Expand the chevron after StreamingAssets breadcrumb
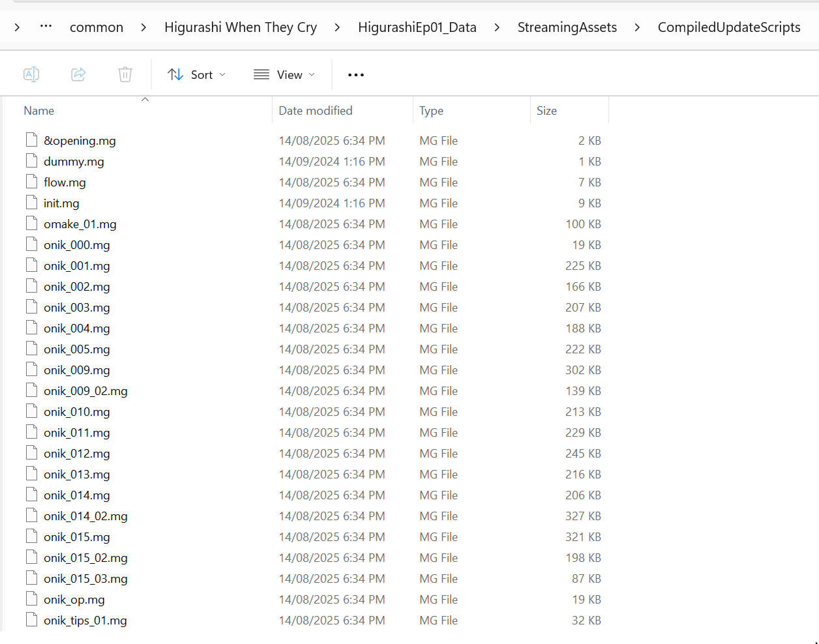Viewport: 819px width, 644px height. tap(637, 27)
